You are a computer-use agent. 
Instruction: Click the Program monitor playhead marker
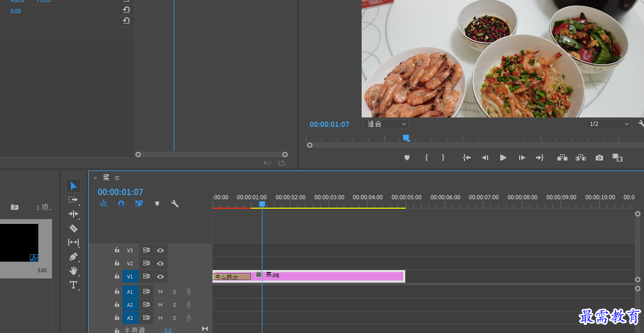pyautogui.click(x=406, y=137)
